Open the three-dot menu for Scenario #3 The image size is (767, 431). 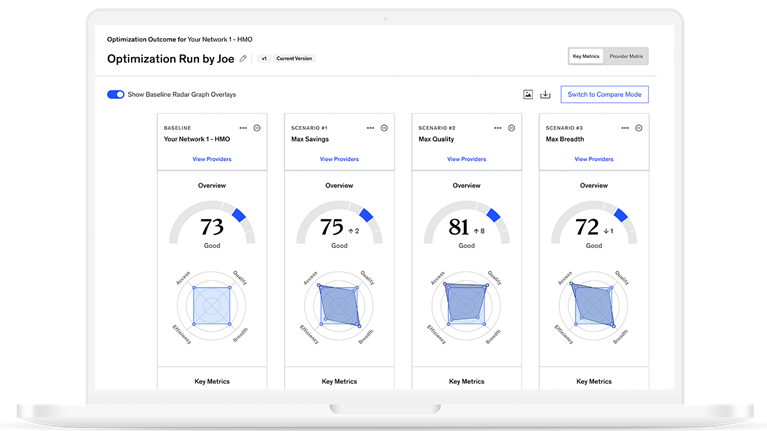click(625, 128)
